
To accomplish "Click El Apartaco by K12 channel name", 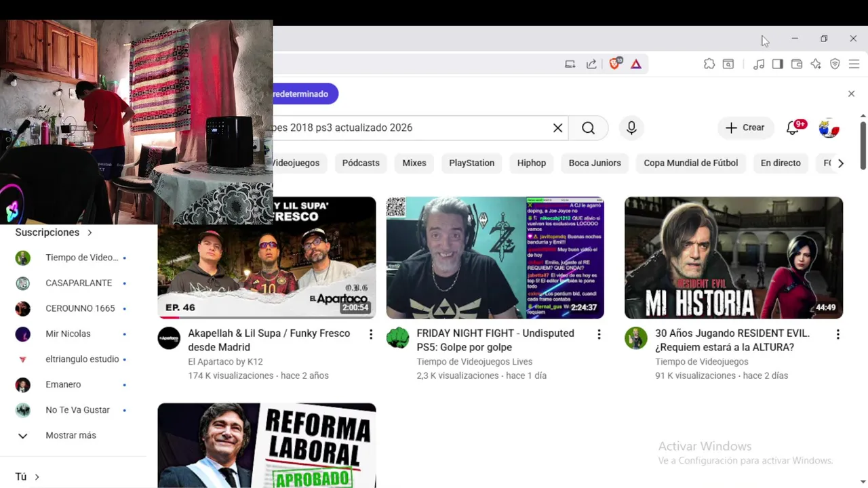I will click(225, 362).
